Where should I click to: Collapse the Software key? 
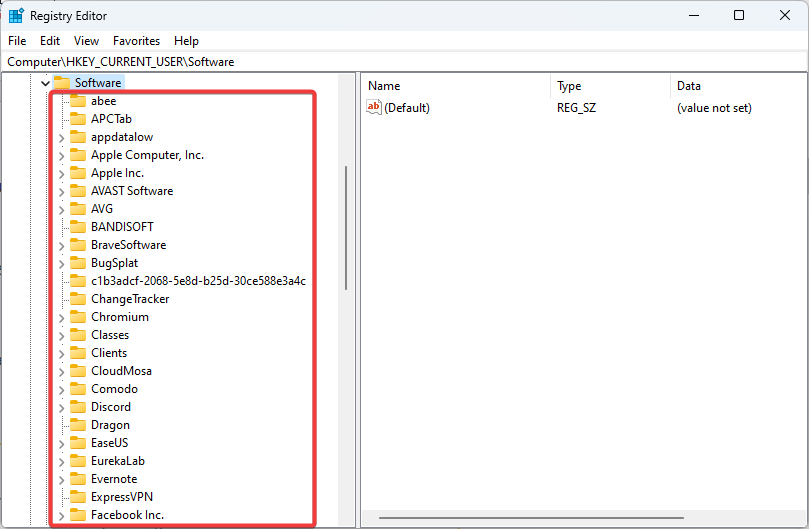pyautogui.click(x=45, y=83)
